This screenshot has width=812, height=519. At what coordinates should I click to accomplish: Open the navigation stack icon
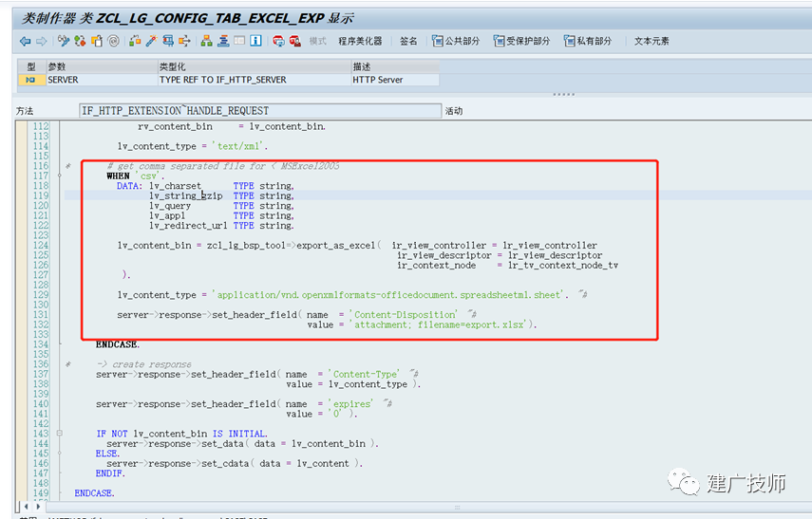pyautogui.click(x=223, y=41)
